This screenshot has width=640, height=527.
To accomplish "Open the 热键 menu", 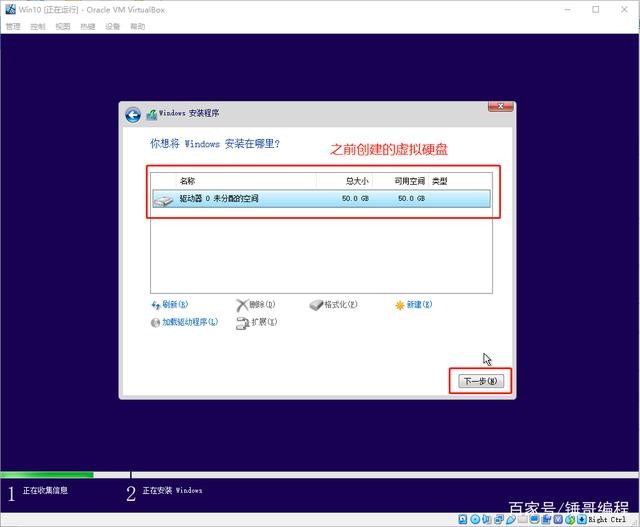I will point(87,27).
